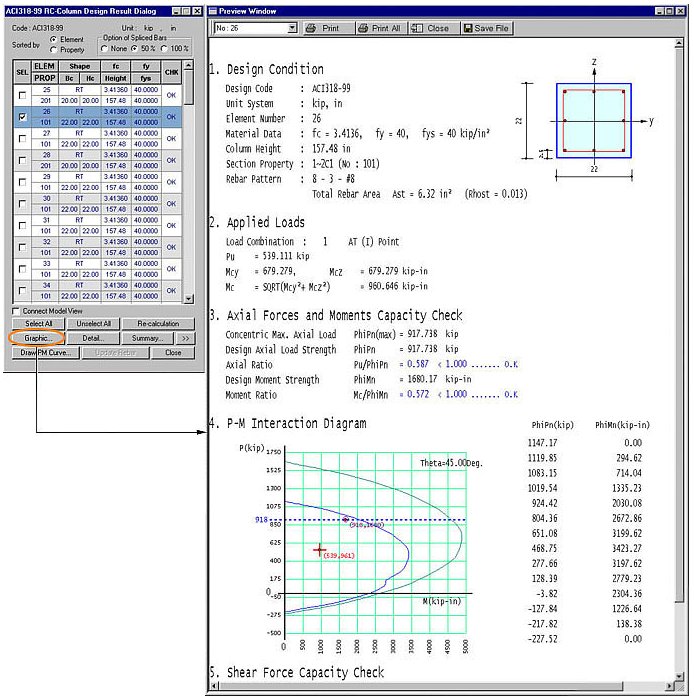The image size is (694, 700).
Task: Click the >> expand button beside Summary
Action: pyautogui.click(x=185, y=338)
